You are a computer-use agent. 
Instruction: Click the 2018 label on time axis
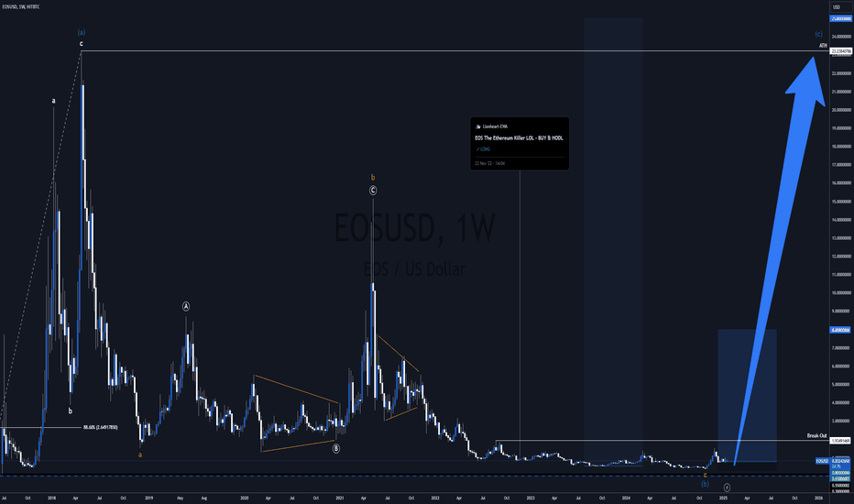[51, 498]
